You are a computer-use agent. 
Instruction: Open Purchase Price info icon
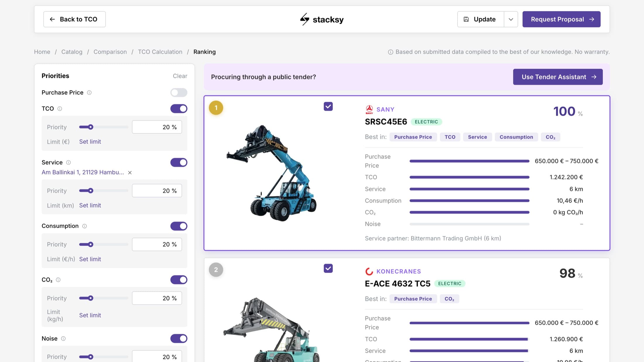89,92
